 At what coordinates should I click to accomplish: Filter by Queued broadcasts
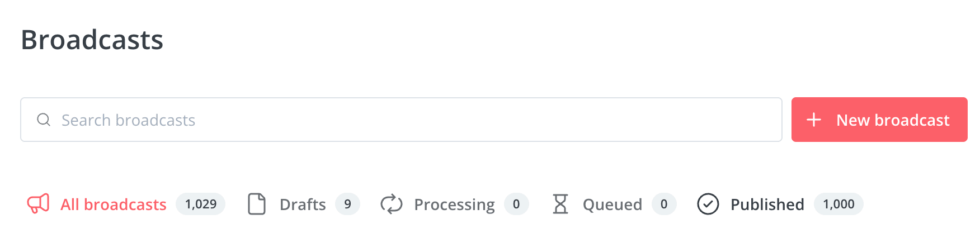pos(613,205)
